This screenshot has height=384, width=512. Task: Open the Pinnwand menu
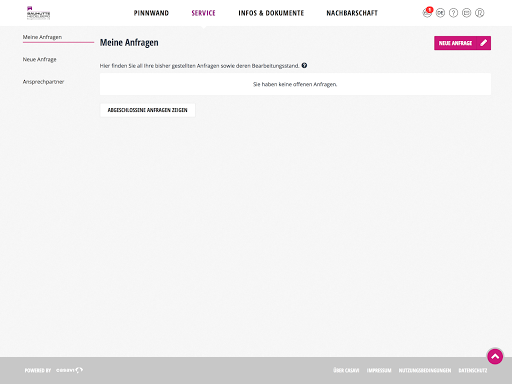pos(151,13)
